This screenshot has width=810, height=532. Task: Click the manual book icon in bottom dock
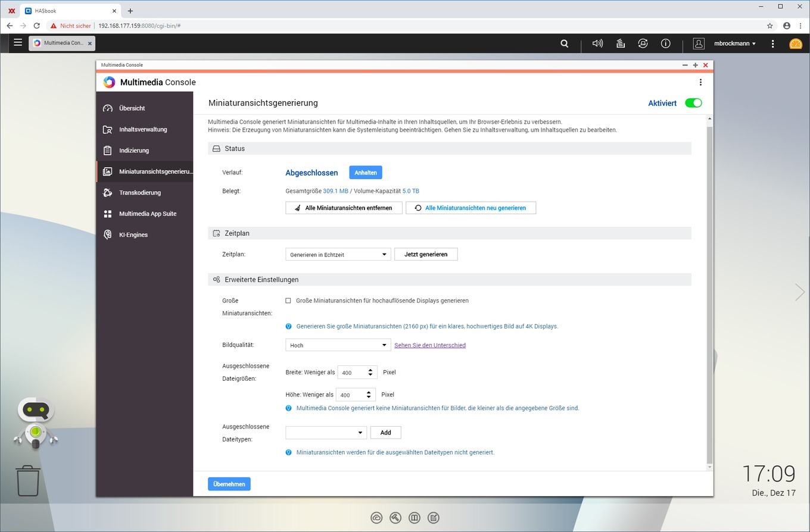pos(415,518)
